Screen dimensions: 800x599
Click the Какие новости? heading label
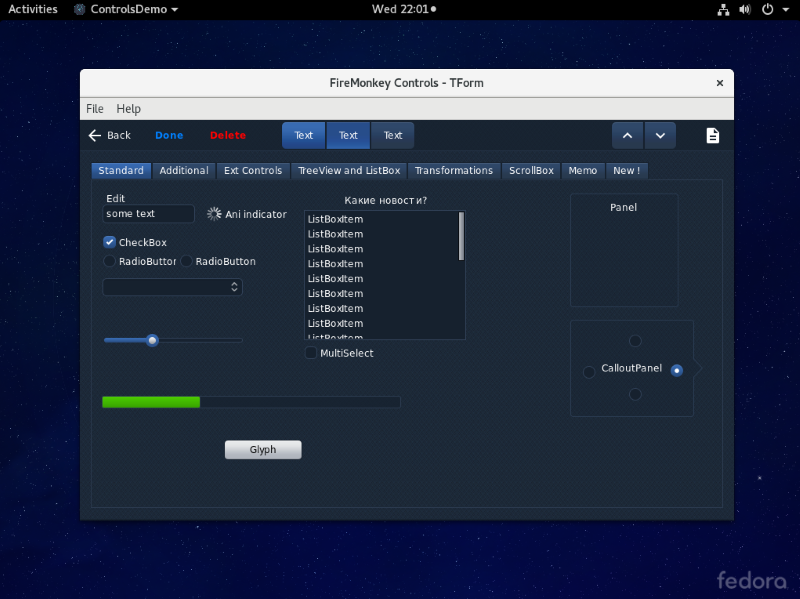[x=385, y=201]
